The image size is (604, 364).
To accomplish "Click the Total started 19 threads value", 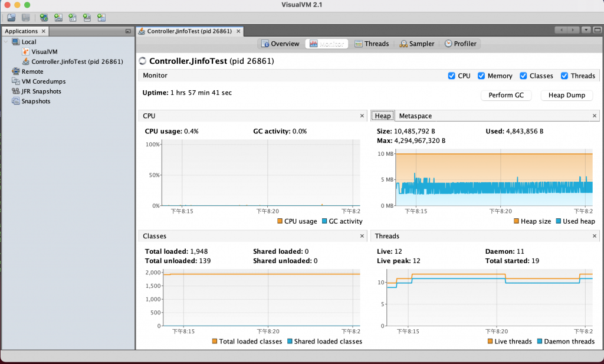I will coord(535,261).
